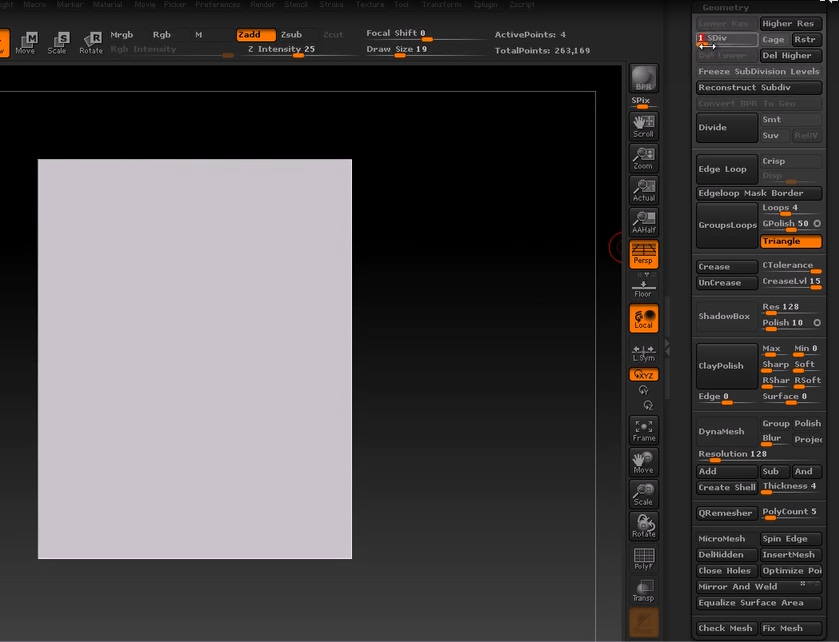Open the Zplugin menu
This screenshot has height=642, width=839.
pos(485,4)
